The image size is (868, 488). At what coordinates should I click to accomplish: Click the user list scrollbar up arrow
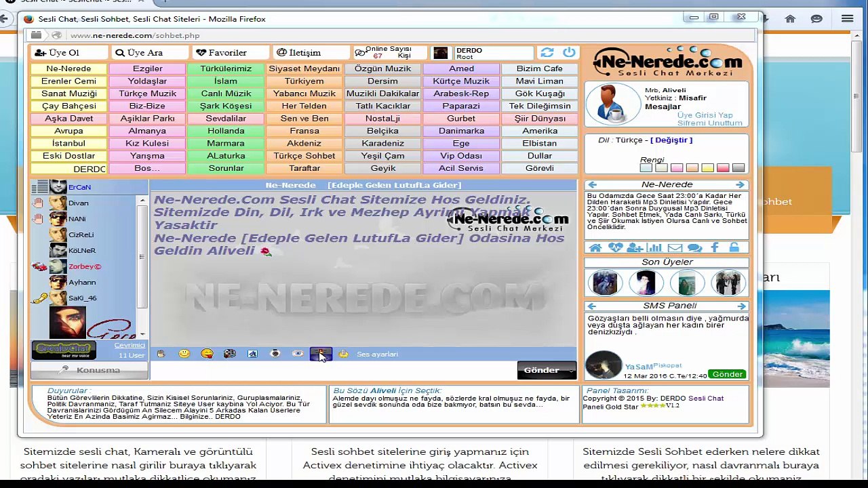[x=142, y=200]
